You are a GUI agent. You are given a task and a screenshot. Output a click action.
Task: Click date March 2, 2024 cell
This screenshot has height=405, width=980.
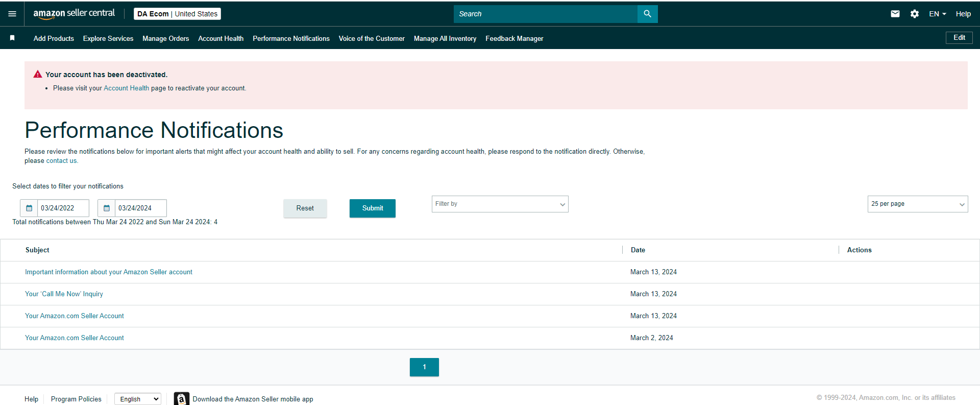(652, 338)
